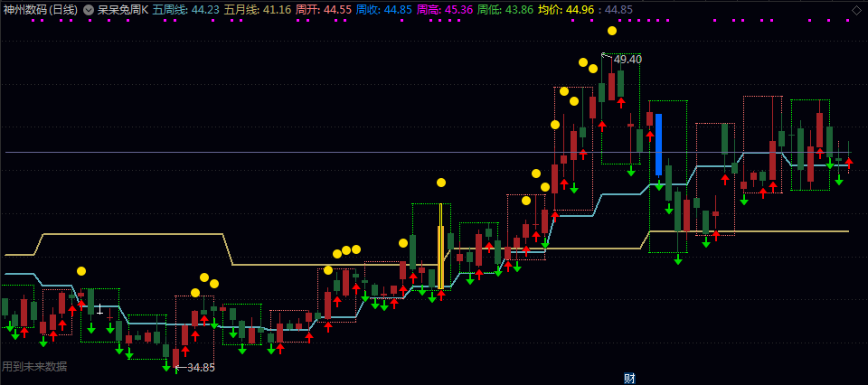Open the indicator dropdown arrow beside 呆呆兔周K
Image resolution: width=868 pixels, height=385 pixels.
[88, 9]
